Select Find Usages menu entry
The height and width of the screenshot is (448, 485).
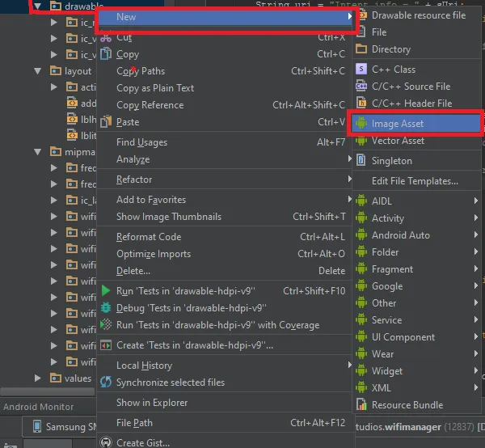pyautogui.click(x=224, y=142)
